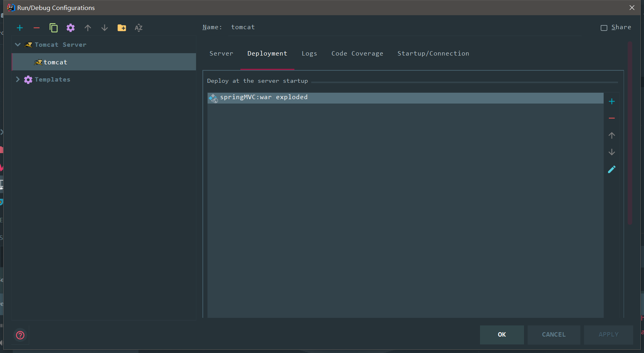Open the Startup/Connection tab

[433, 54]
